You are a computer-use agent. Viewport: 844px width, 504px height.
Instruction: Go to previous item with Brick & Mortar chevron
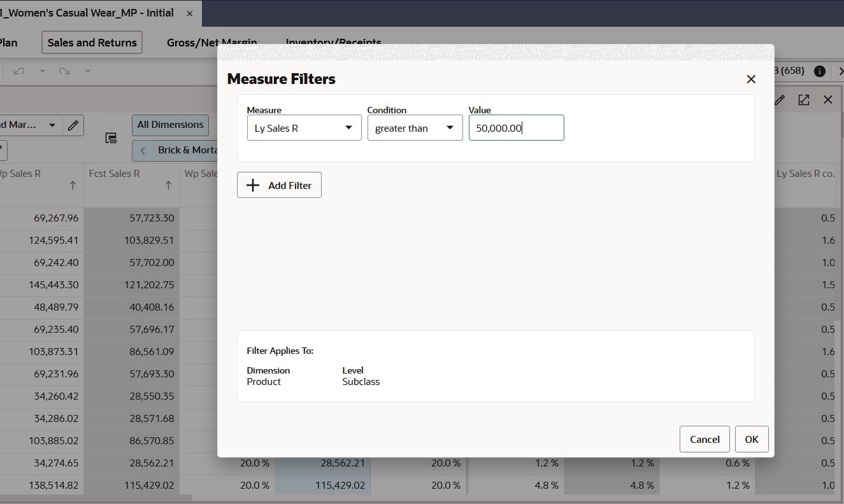143,150
